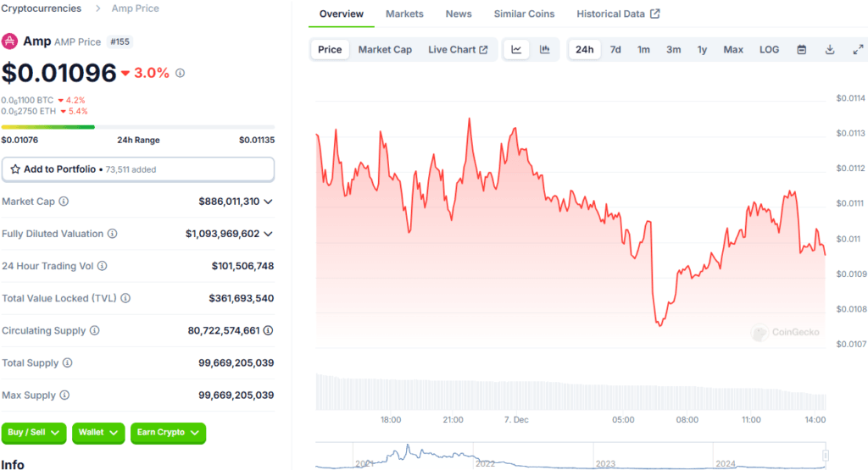Select 1y time range
This screenshot has width=868, height=470.
pos(702,49)
